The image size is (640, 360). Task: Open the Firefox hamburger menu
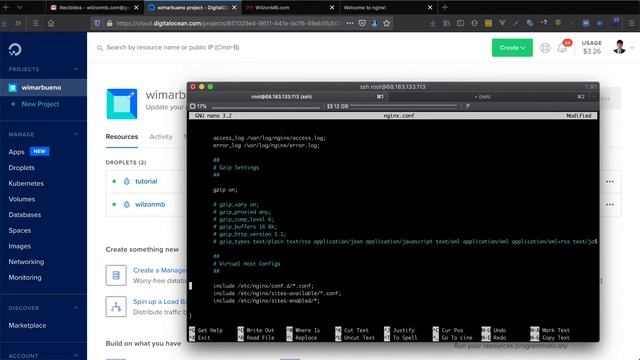pos(631,23)
